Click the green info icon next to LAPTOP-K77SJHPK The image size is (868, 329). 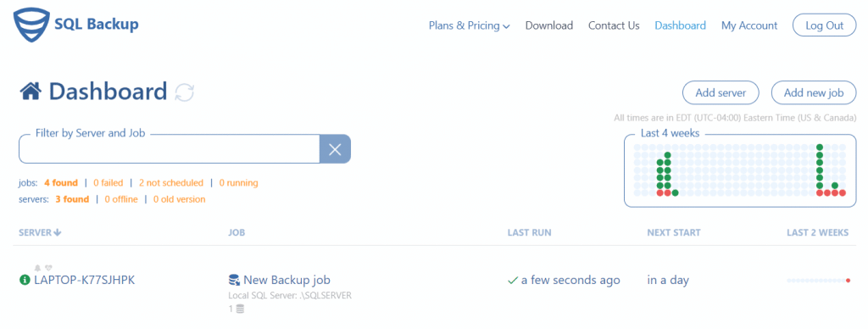[25, 281]
